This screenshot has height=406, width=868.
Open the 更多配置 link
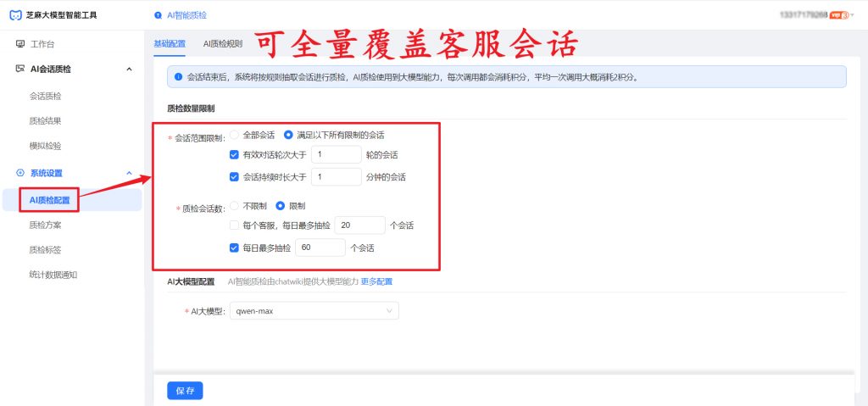point(376,281)
